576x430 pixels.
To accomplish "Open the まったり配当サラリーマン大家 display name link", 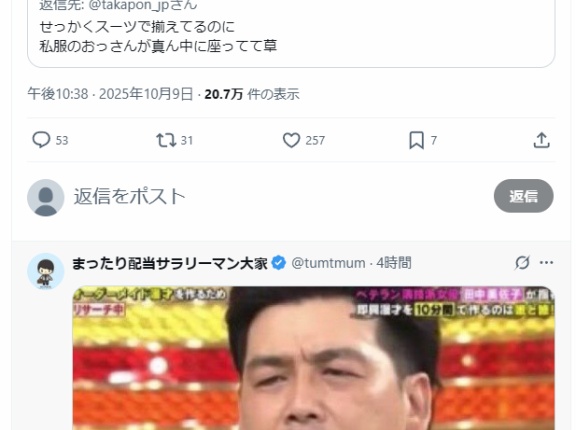I will tap(170, 263).
